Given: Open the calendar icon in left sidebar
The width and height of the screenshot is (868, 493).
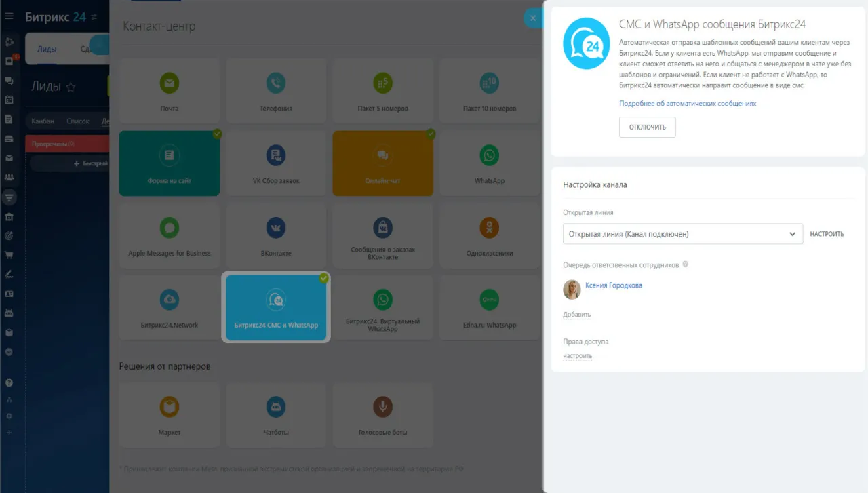Looking at the screenshot, I should (9, 100).
